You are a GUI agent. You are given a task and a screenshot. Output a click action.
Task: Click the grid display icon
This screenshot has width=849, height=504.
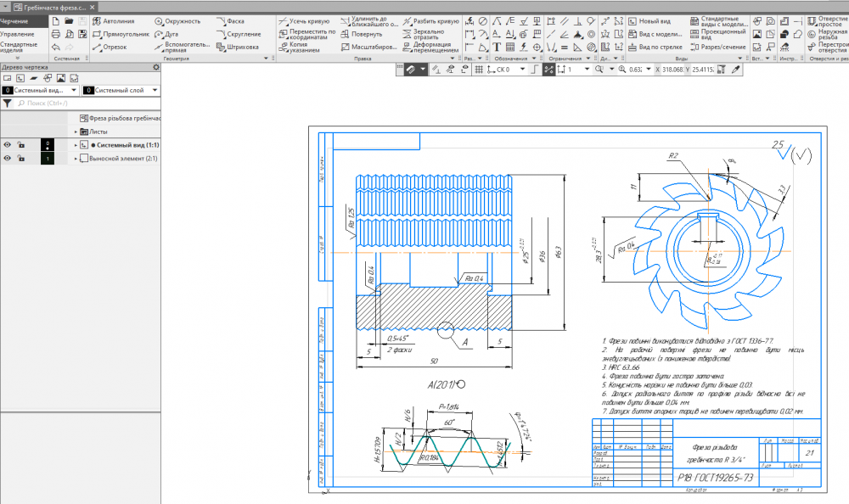click(479, 70)
